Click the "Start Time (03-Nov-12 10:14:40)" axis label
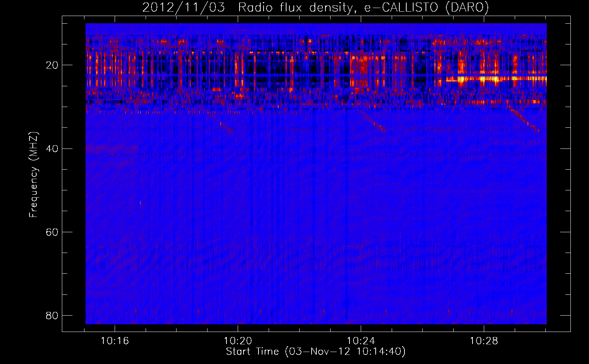Screen dimensions: 589x364 316,352
